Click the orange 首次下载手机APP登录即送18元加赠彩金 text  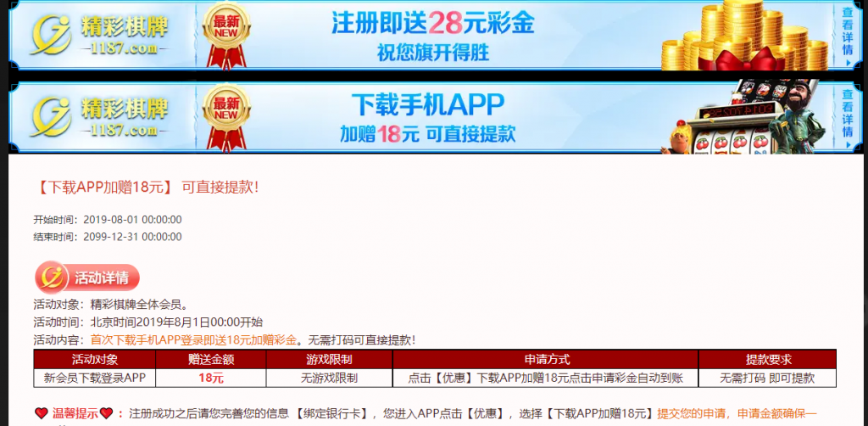pyautogui.click(x=193, y=340)
